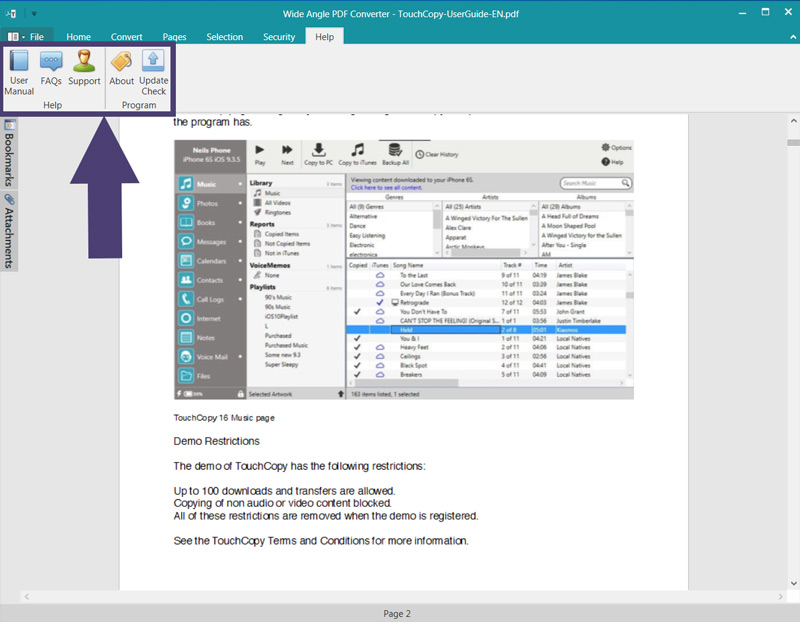Image resolution: width=800 pixels, height=622 pixels.
Task: Click the 'Demo Restrictions' heading text
Action: click(216, 441)
